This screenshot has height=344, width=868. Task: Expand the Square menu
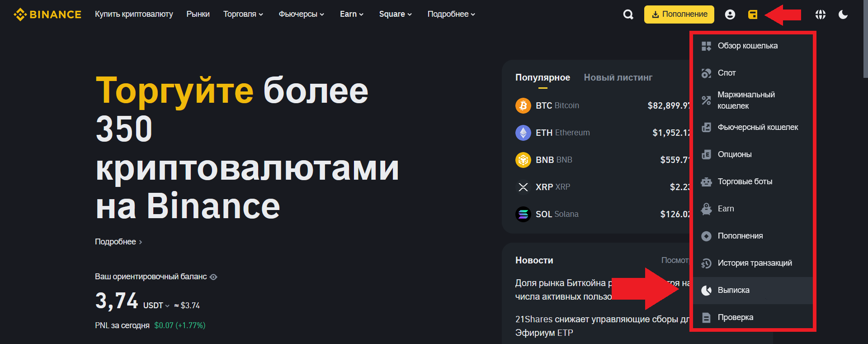click(x=395, y=14)
